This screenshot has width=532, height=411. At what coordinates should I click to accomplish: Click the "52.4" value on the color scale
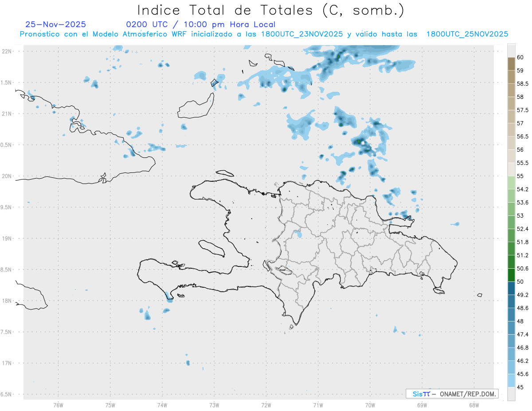click(523, 229)
